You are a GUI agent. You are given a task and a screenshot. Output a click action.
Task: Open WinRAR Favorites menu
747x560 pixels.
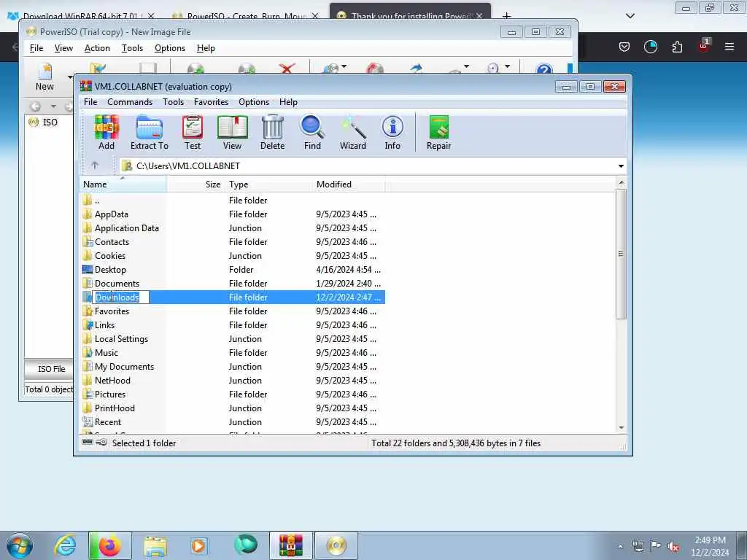click(x=211, y=102)
